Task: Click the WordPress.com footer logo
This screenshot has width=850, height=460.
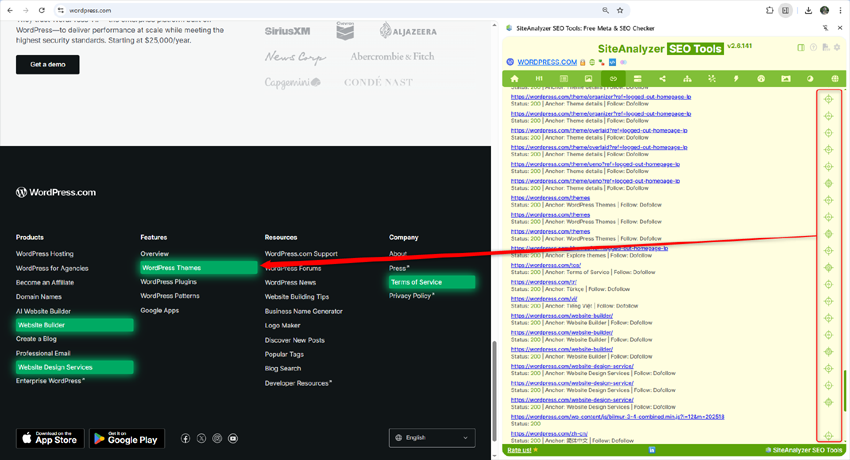Action: tap(56, 192)
